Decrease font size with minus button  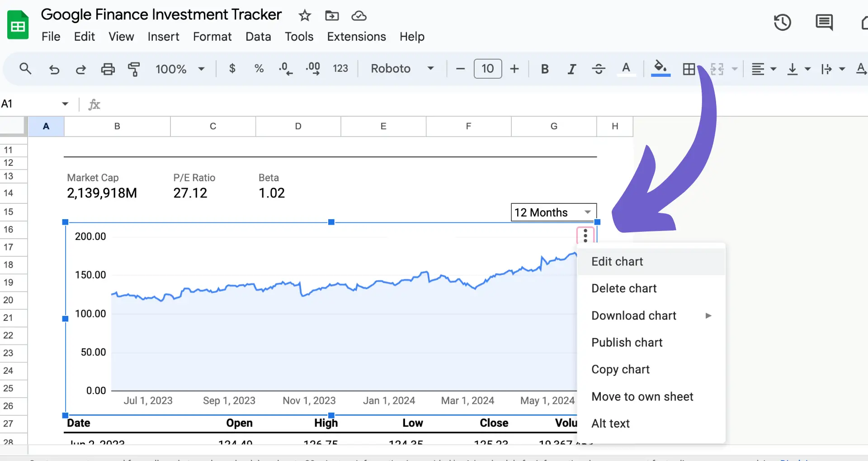coord(460,69)
